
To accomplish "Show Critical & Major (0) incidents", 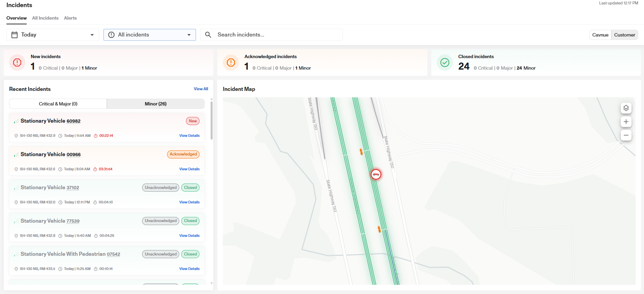I will click(58, 104).
